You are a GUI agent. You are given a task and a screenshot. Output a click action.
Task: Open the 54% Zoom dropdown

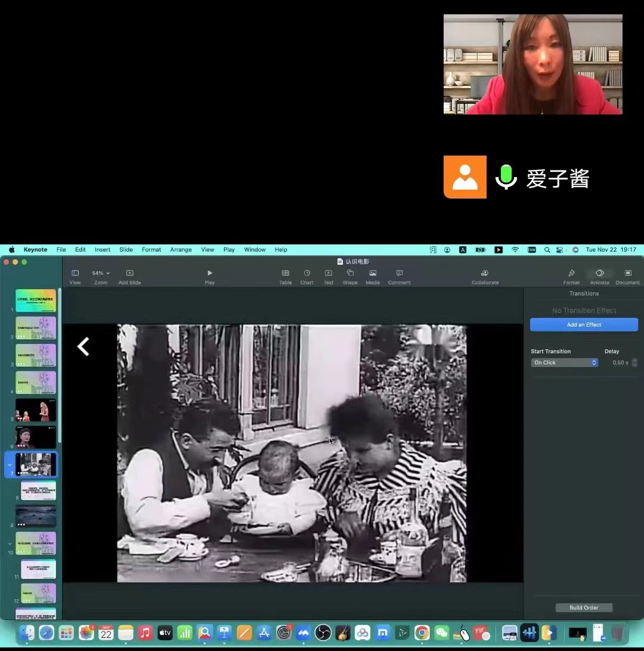[x=100, y=274]
